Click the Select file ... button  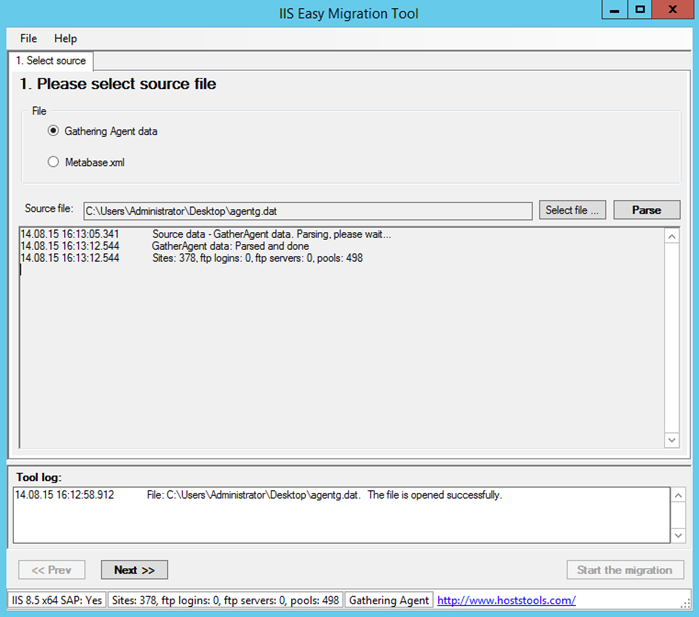point(572,210)
